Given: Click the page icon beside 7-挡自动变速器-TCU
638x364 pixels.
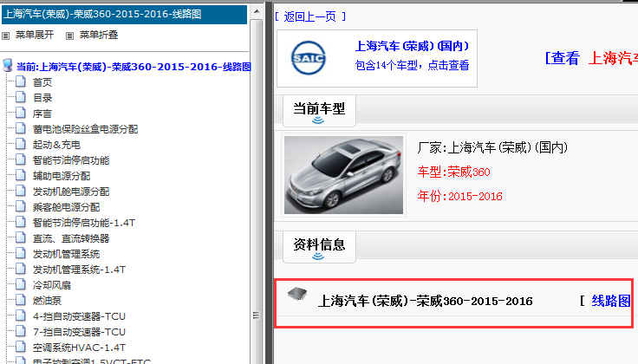Looking at the screenshot, I should tap(20, 331).
